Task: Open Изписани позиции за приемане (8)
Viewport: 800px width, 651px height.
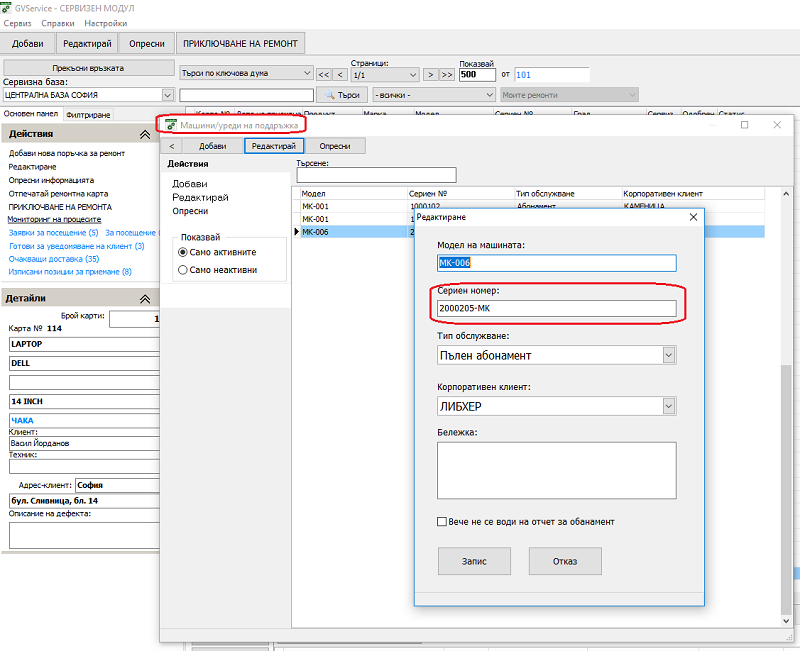Action: (70, 272)
